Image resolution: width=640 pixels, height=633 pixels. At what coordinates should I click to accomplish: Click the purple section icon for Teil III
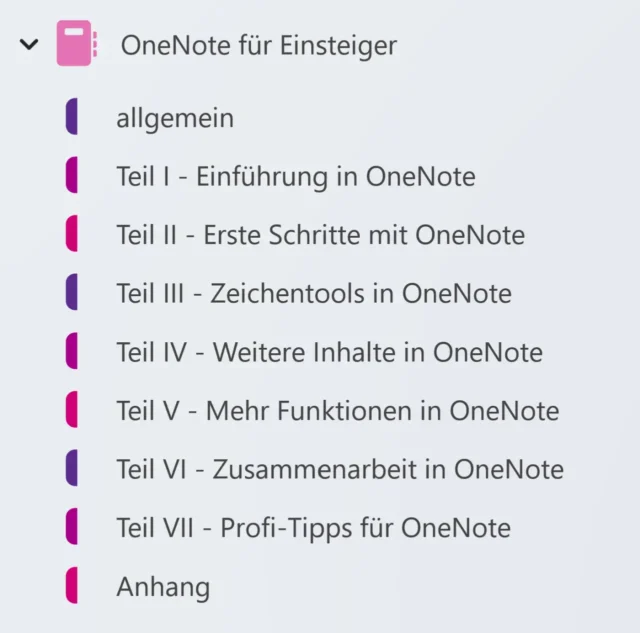coord(71,294)
